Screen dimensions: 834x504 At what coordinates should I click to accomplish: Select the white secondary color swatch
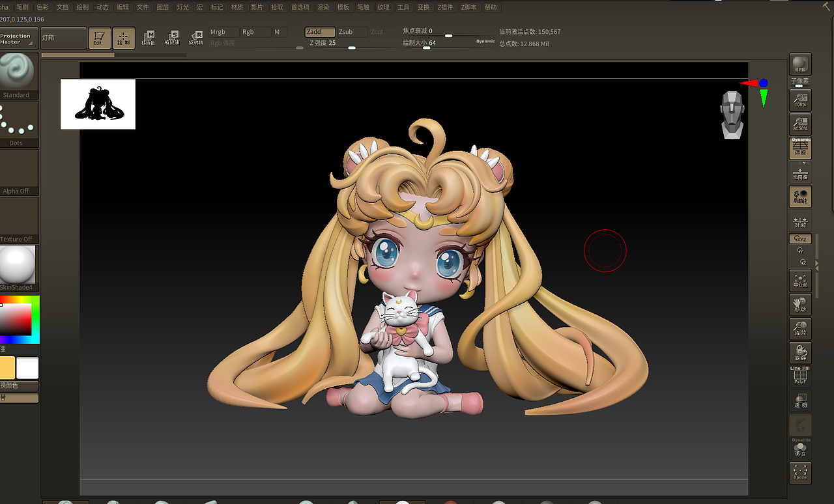(27, 368)
